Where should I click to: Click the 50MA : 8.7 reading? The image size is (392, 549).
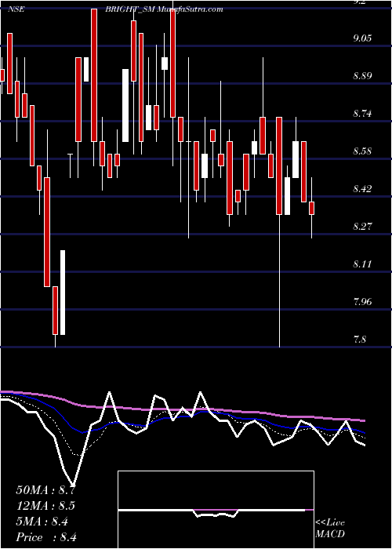[x=46, y=490]
